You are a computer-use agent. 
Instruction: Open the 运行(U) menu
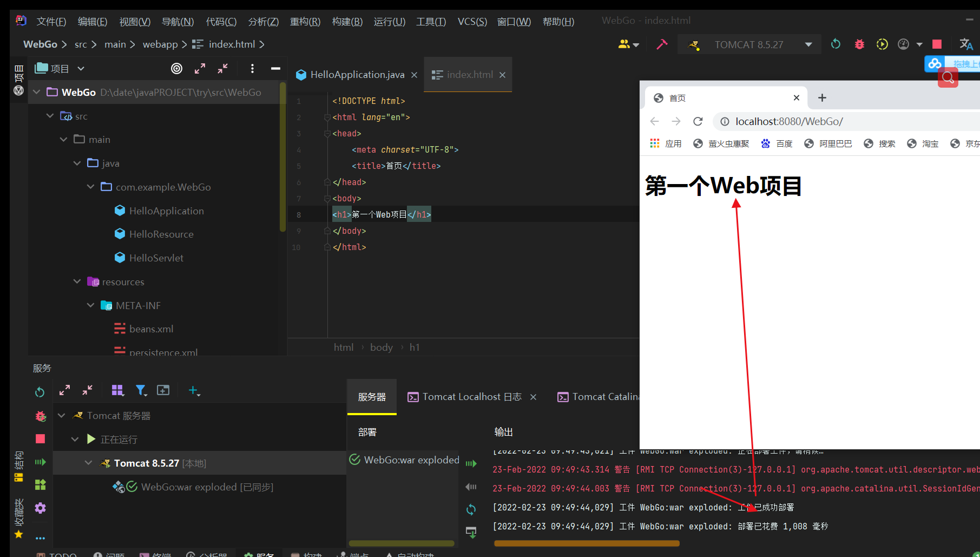coord(390,22)
